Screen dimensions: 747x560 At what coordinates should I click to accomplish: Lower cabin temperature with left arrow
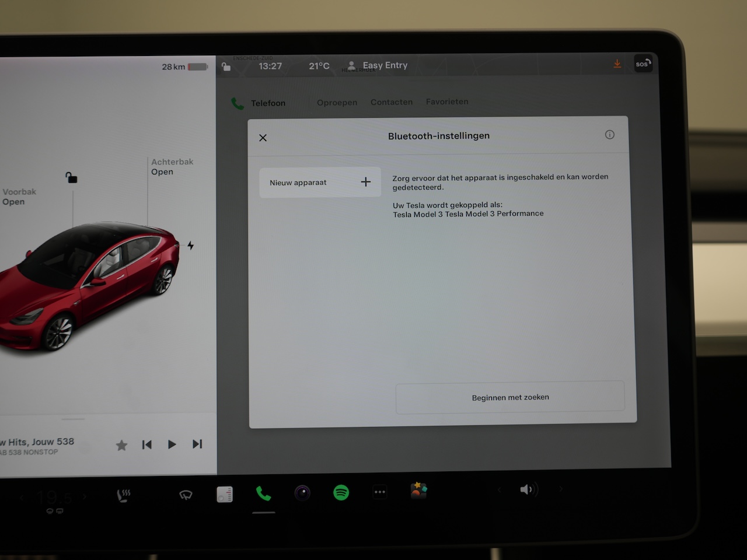[x=22, y=498]
